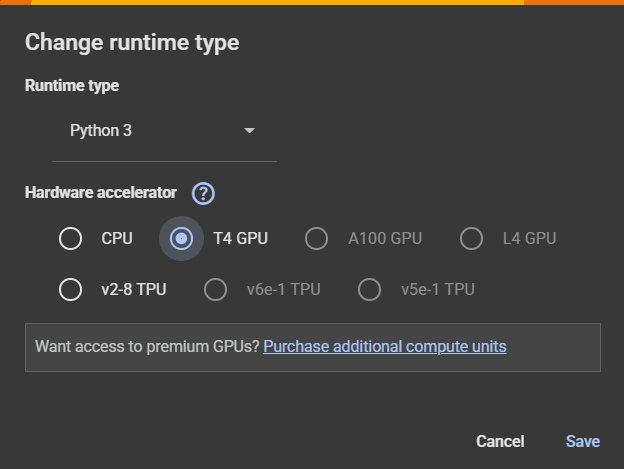The width and height of the screenshot is (624, 469).
Task: Click the CPU option label text
Action: point(117,239)
